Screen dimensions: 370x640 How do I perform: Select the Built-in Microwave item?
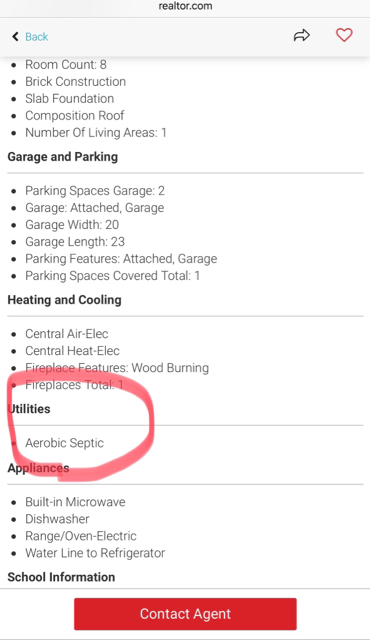pyautogui.click(x=75, y=502)
